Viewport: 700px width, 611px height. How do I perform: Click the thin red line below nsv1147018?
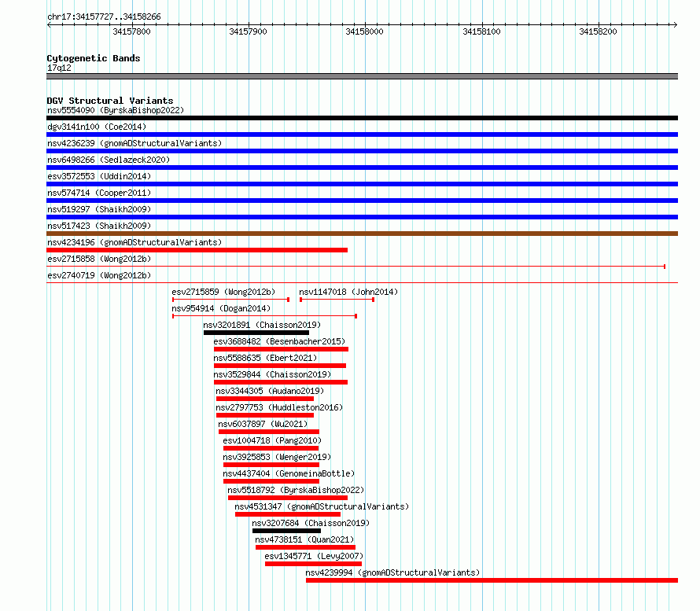(x=337, y=300)
